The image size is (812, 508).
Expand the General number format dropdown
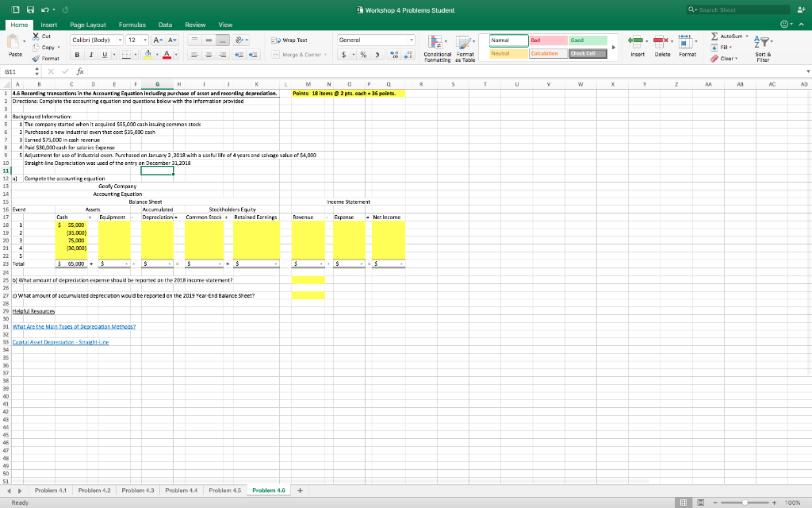coord(412,40)
